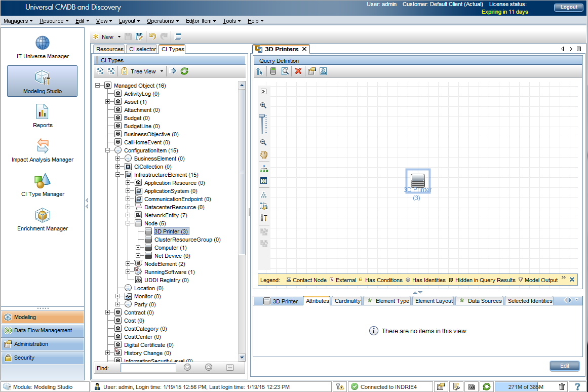Expand the Asset tree node
The height and width of the screenshot is (392, 588).
click(108, 102)
